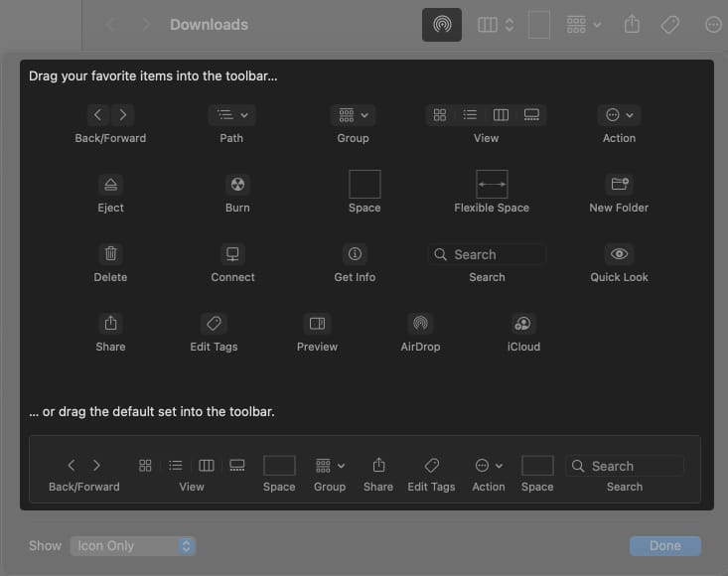The height and width of the screenshot is (576, 728).
Task: Select the Burn disc icon
Action: coord(237,185)
